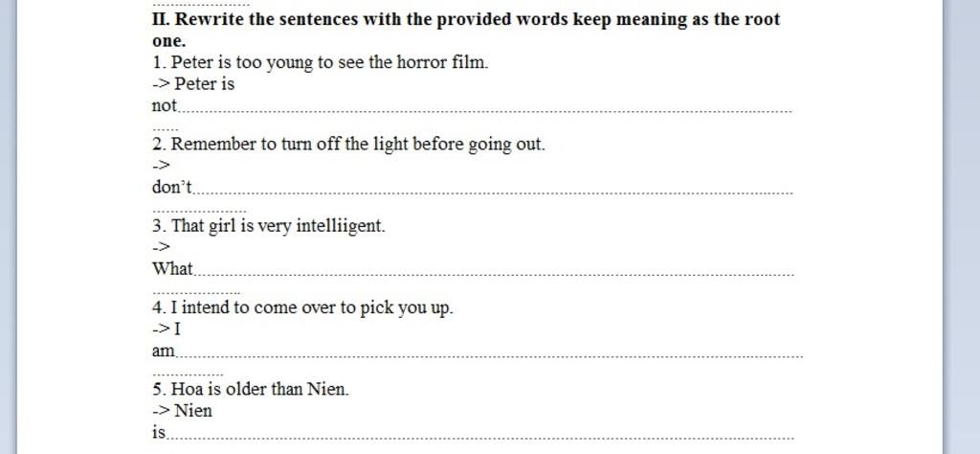Viewport: 980px width, 454px height.
Task: Click the word 'one.' under the heading
Action: click(x=168, y=41)
